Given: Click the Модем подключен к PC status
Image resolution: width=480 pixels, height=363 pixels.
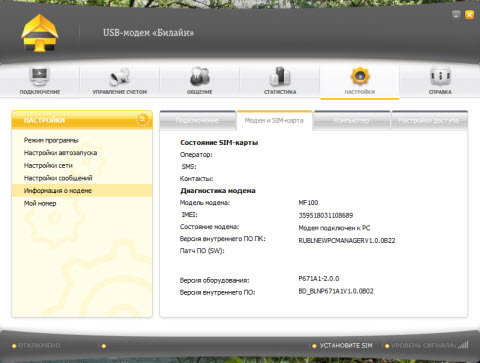Looking at the screenshot, I should pyautogui.click(x=334, y=228).
